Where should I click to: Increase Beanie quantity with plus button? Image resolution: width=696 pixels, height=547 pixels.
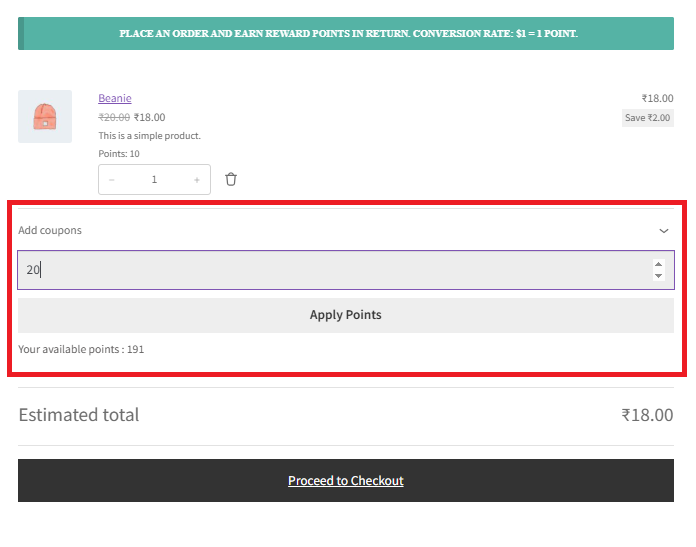[197, 180]
